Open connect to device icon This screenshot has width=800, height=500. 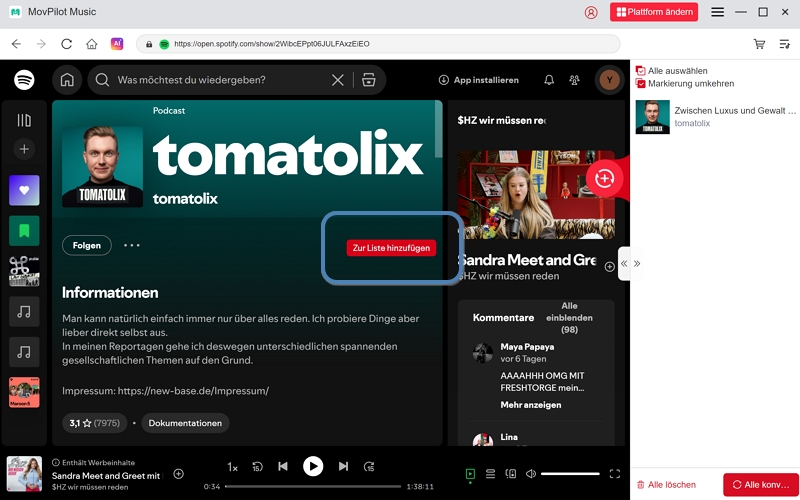511,474
